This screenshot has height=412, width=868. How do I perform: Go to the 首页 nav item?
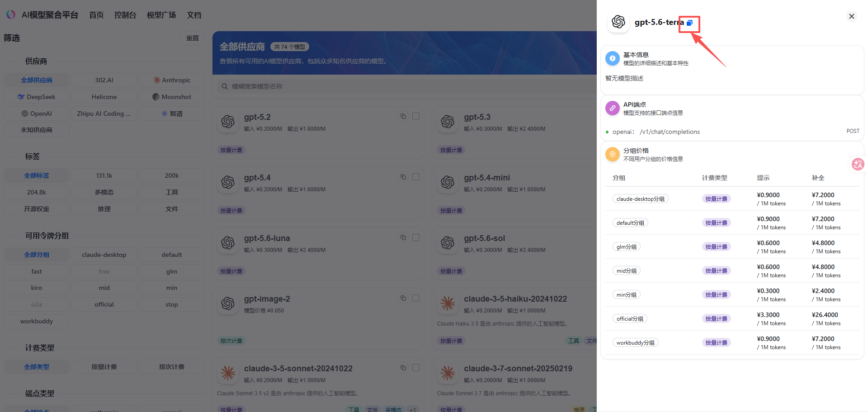[96, 15]
